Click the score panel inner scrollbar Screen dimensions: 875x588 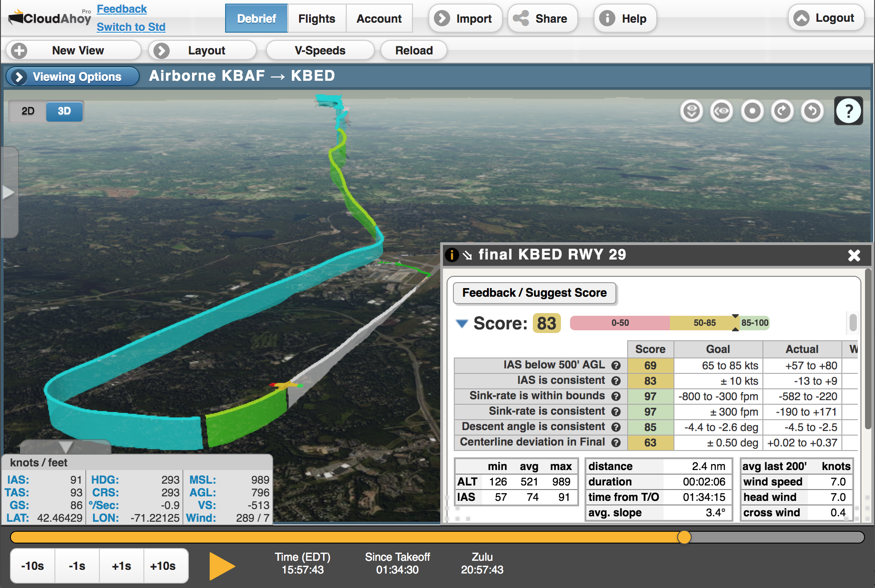[853, 323]
